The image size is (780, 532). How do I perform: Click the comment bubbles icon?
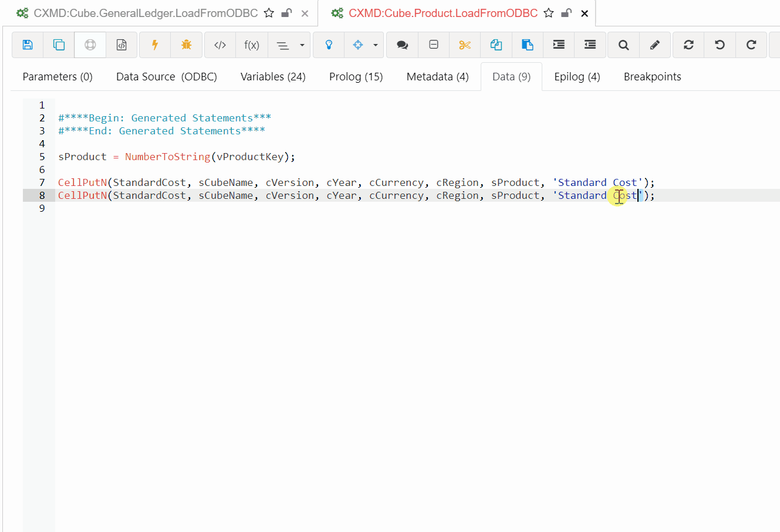click(x=403, y=45)
